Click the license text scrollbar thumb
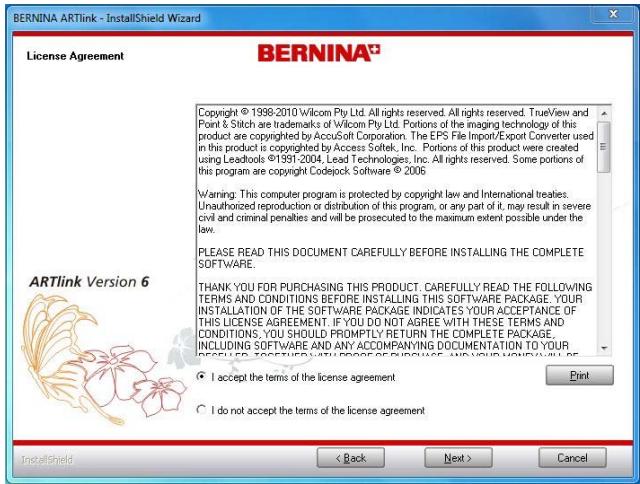 pos(604,147)
